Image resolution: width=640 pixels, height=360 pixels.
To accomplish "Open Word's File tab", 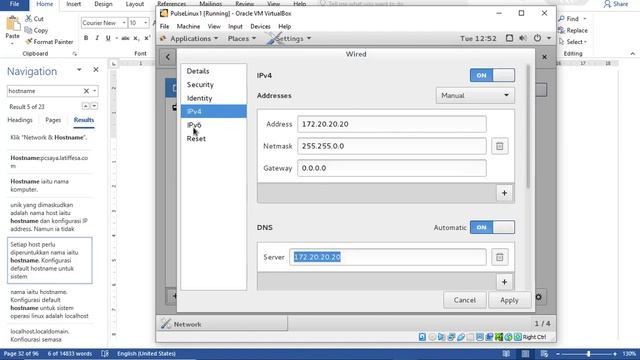I will pyautogui.click(x=14, y=4).
